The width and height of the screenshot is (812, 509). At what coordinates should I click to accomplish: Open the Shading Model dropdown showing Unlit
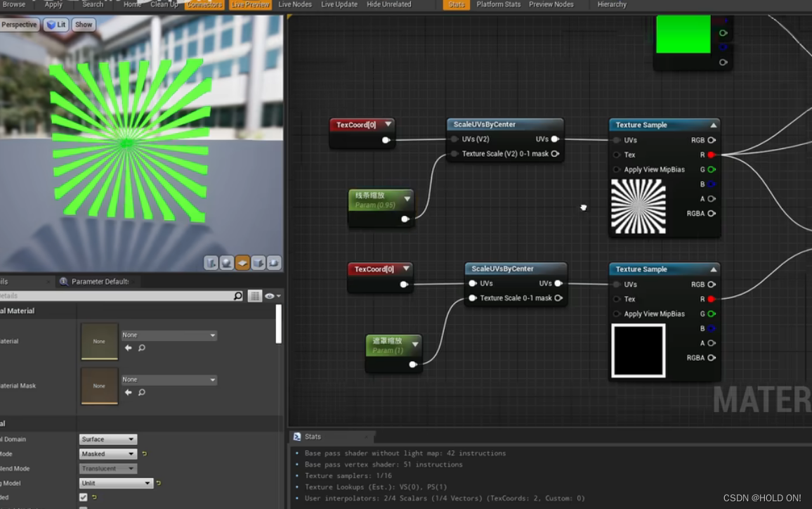pyautogui.click(x=115, y=483)
